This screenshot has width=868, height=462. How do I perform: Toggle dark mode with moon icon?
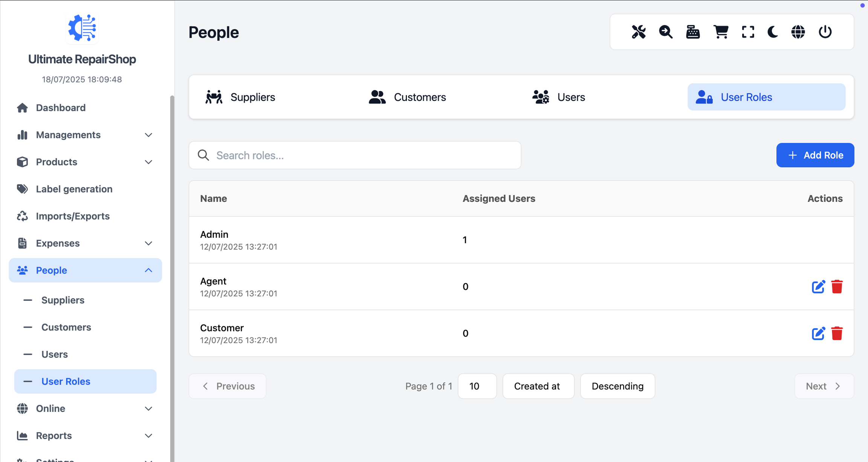[773, 32]
